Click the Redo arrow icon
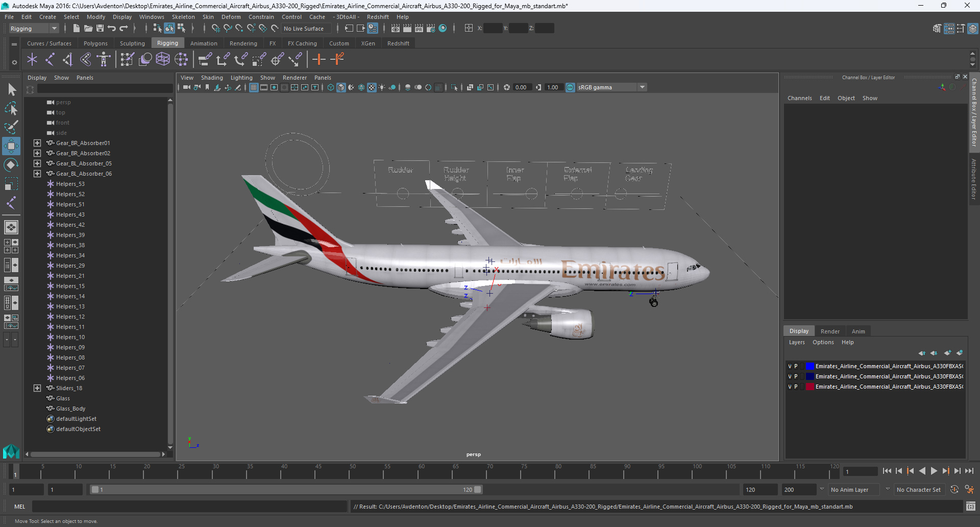The height and width of the screenshot is (527, 980). click(x=124, y=29)
